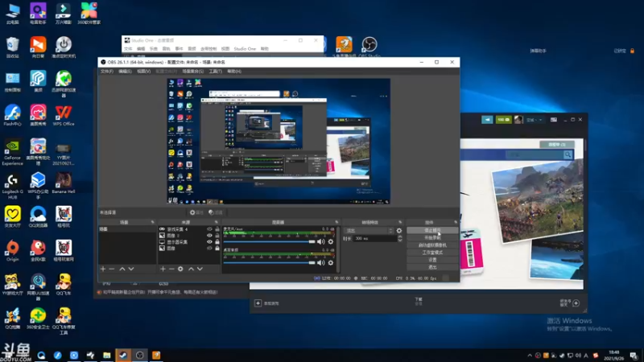Viewport: 644px width, 362px height.
Task: Click fourth Controls button for studio mode
Action: pos(432,253)
